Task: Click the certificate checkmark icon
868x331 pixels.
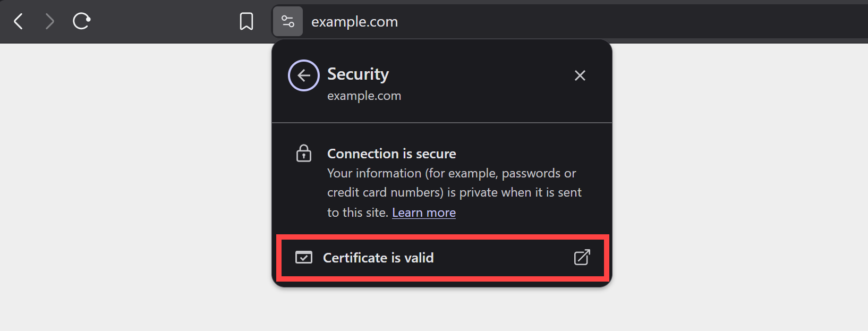Action: point(304,258)
